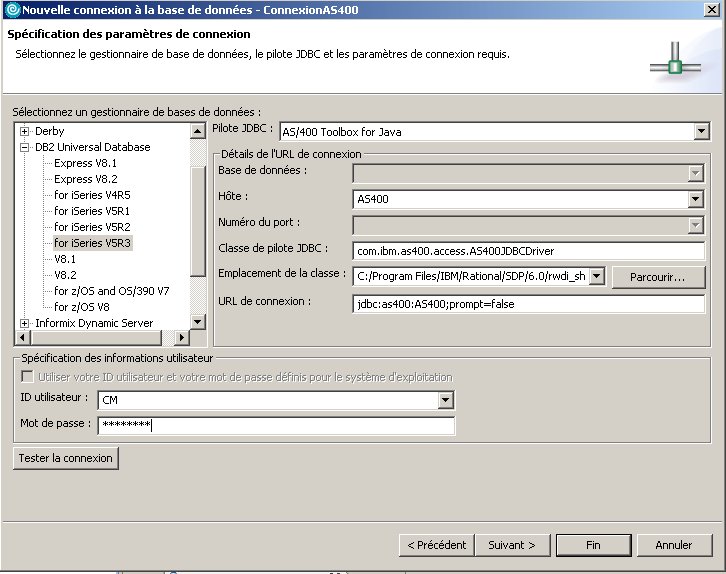The width and height of the screenshot is (726, 574).
Task: Open the Numéro du port dropdown
Action: [x=695, y=225]
